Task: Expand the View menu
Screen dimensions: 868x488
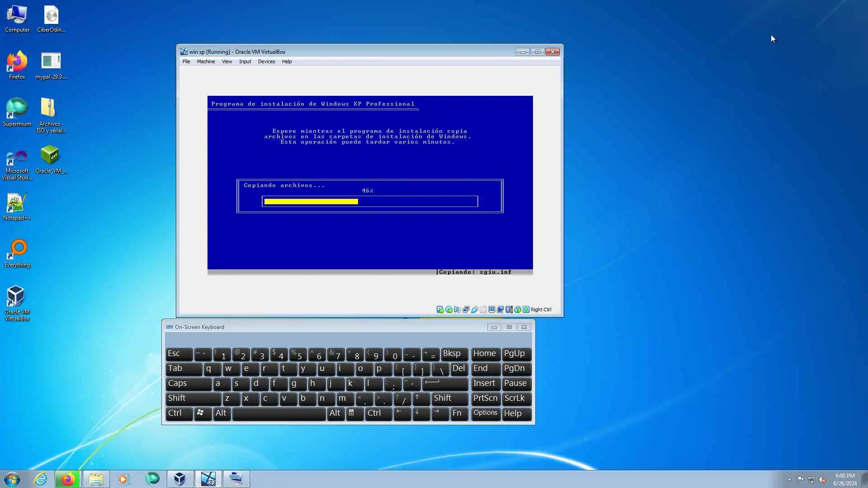Action: (227, 62)
